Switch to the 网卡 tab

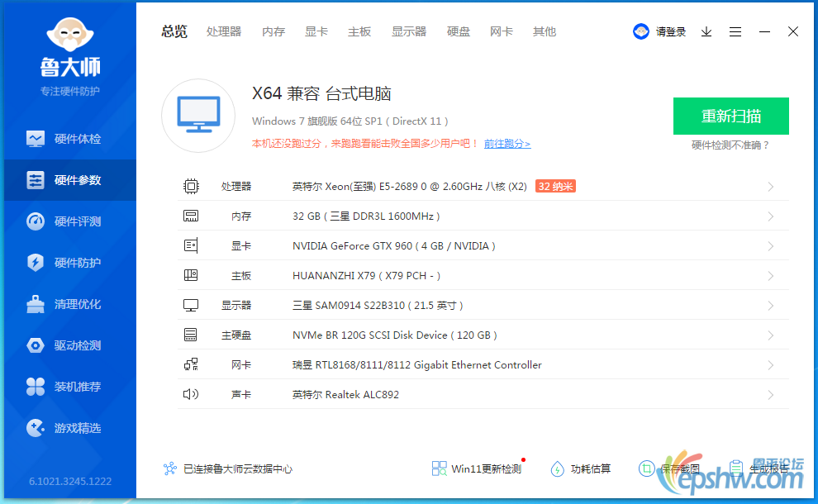pos(502,32)
